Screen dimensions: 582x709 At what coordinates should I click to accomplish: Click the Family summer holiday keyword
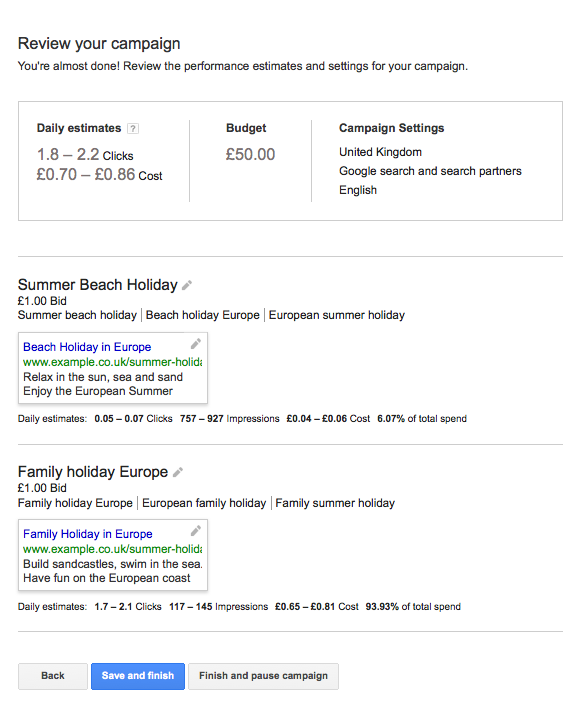coord(335,503)
